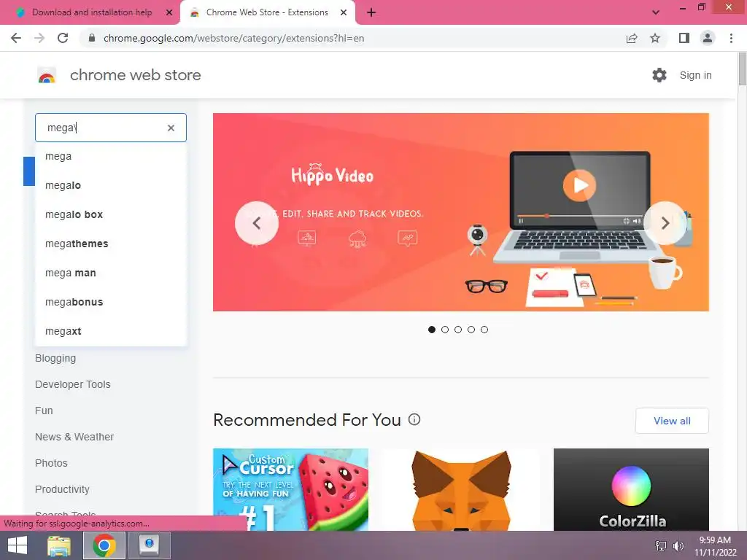Image resolution: width=747 pixels, height=560 pixels.
Task: Show previous carousel banner
Action: click(x=256, y=223)
